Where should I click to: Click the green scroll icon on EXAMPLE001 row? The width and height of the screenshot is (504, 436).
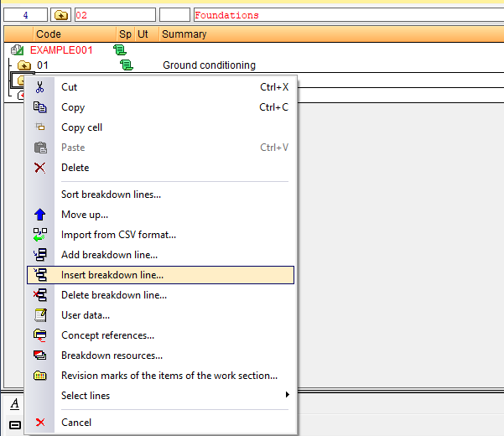(120, 49)
